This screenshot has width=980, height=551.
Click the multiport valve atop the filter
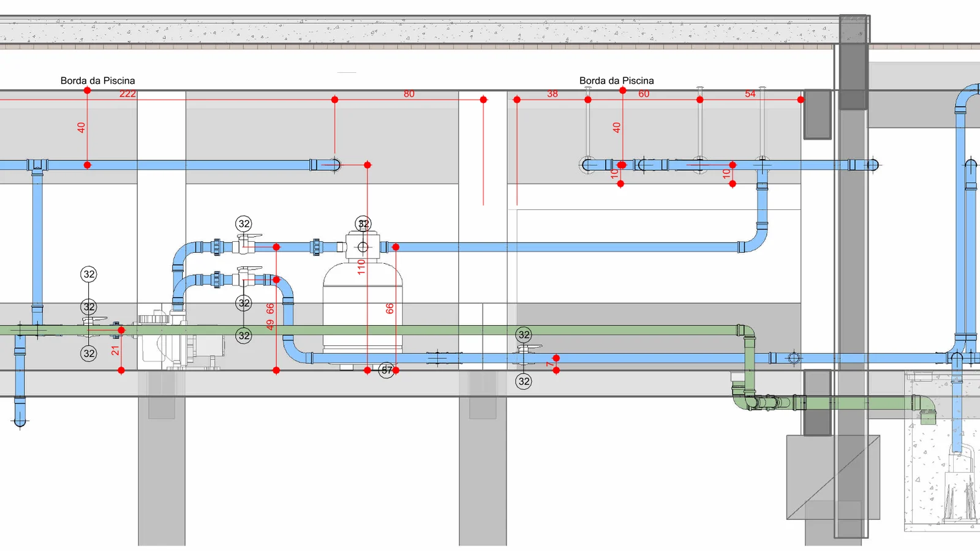(363, 246)
